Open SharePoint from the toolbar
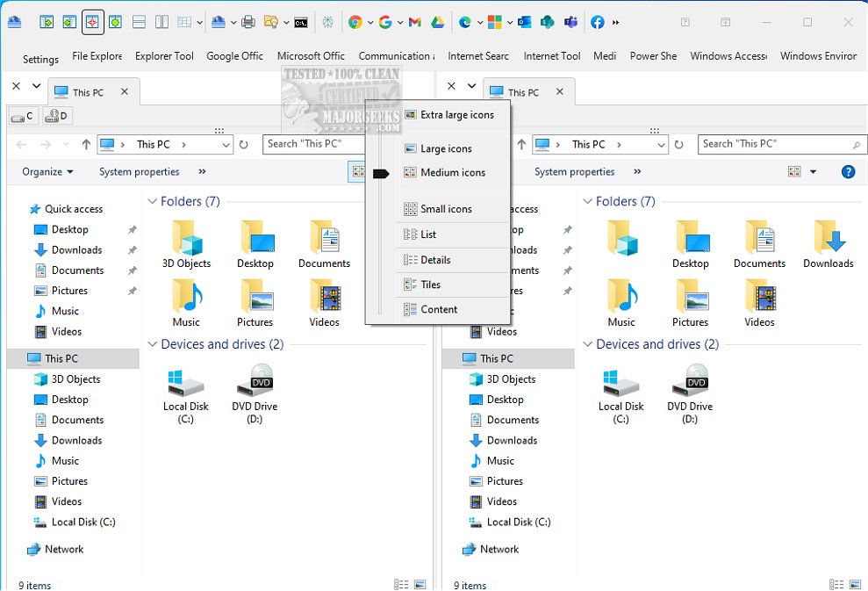Viewport: 868px width, 591px height. pyautogui.click(x=548, y=22)
